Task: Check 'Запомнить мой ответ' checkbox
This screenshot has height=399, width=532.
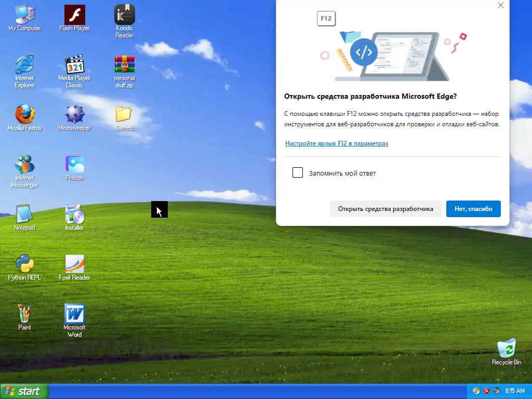Action: pos(298,172)
